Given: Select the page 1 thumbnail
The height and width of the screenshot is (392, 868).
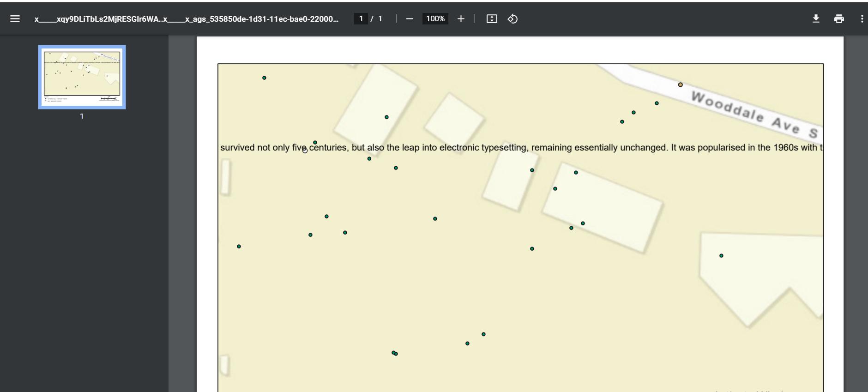Looking at the screenshot, I should (x=82, y=77).
